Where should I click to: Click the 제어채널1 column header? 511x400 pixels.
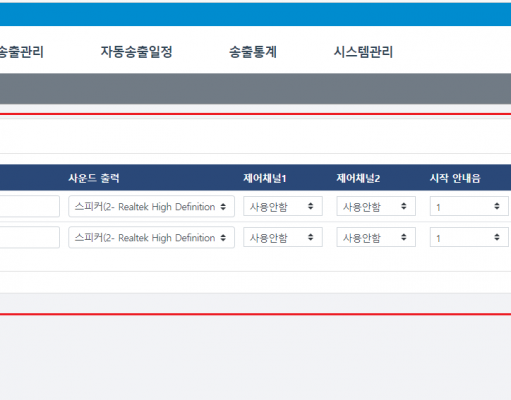tap(265, 178)
